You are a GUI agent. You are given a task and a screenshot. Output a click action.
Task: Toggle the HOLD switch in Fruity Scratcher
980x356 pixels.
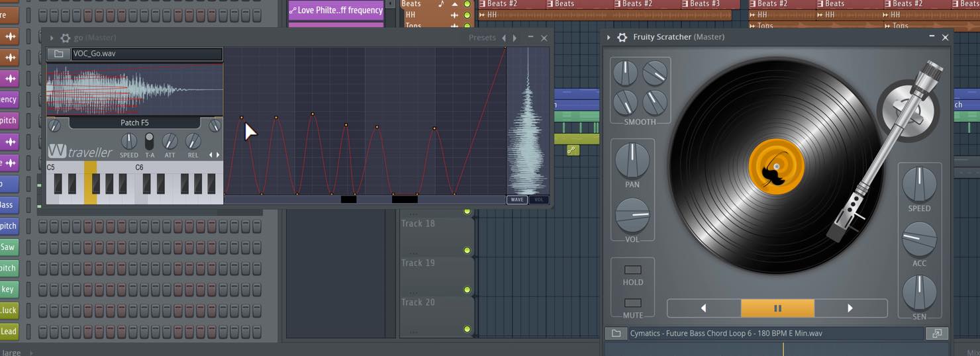[633, 270]
